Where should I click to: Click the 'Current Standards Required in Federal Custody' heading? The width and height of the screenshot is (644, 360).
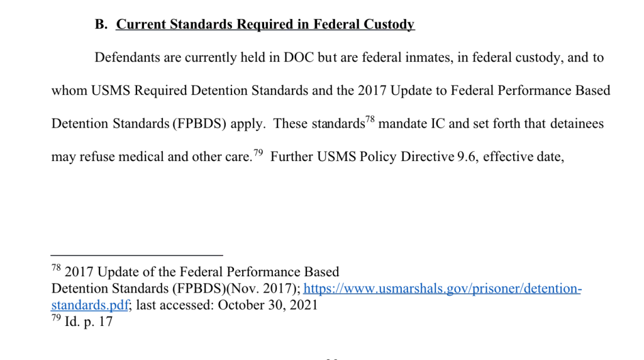pos(265,25)
